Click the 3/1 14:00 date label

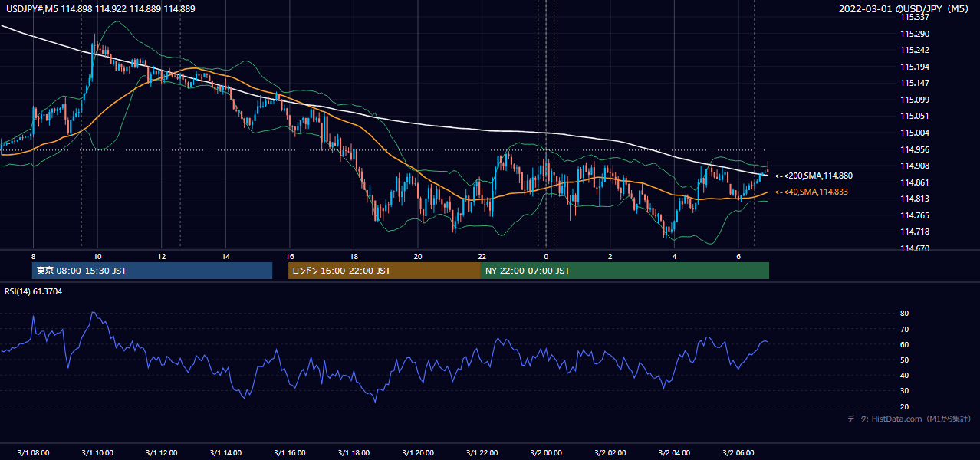click(x=225, y=452)
